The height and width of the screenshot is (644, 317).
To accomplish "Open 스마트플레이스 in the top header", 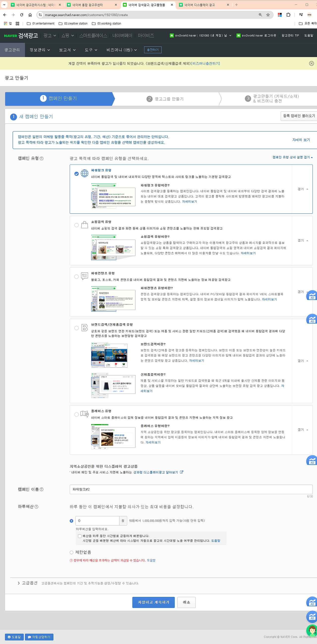I will pos(93,35).
